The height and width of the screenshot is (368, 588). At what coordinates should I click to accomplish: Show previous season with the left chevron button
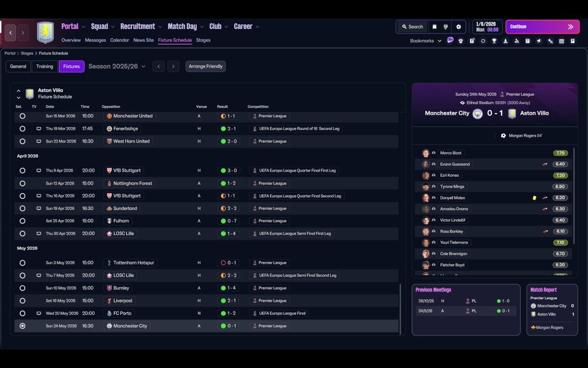click(158, 66)
